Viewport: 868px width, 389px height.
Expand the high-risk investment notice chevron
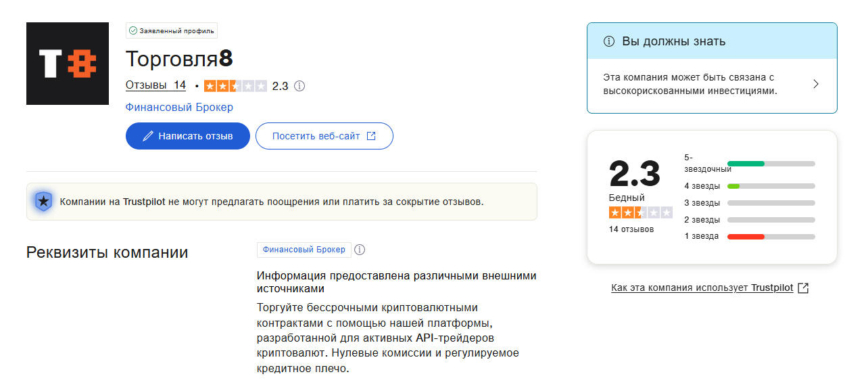[x=816, y=84]
